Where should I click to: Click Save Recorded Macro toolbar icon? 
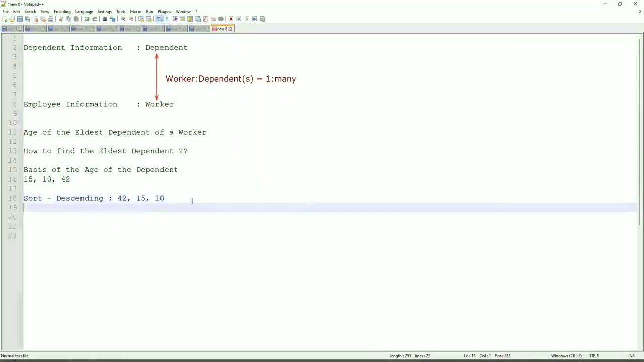point(262,19)
